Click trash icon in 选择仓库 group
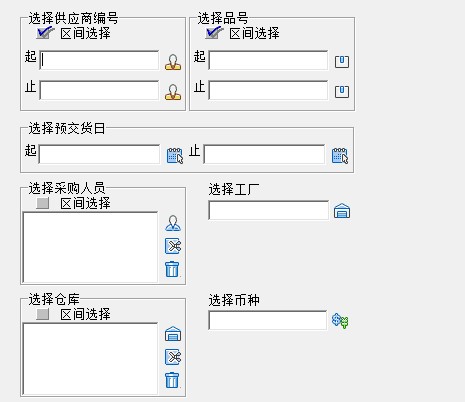This screenshot has width=465, height=402. click(x=172, y=380)
